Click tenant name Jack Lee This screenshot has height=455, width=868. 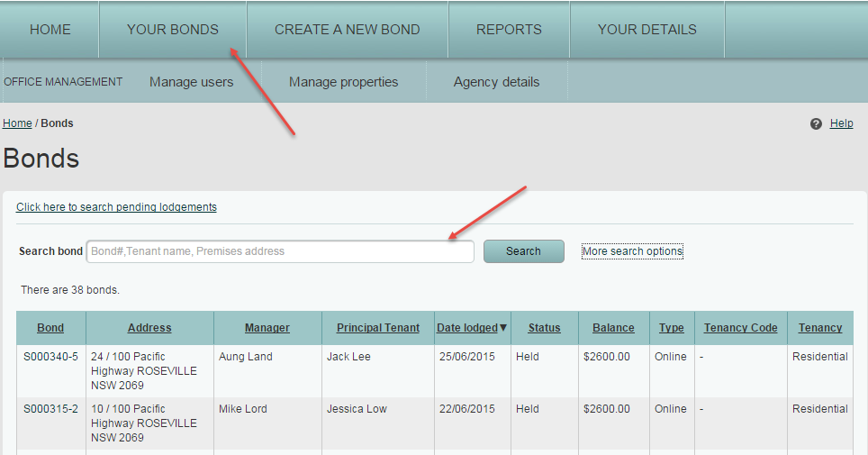348,357
